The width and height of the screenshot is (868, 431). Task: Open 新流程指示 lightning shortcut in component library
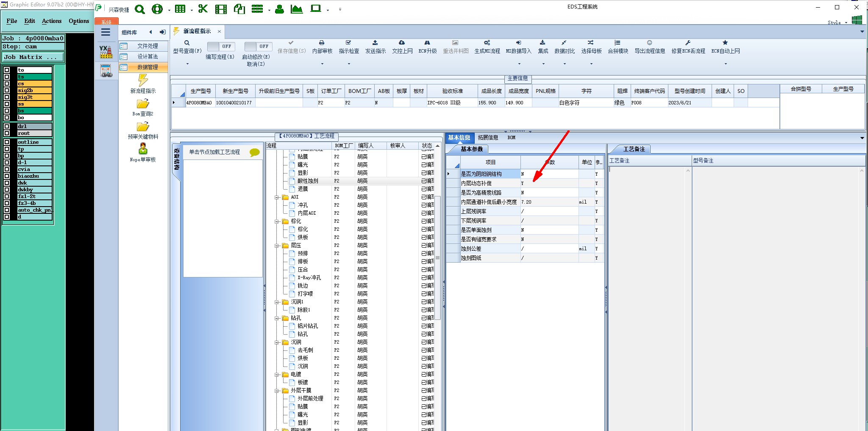point(143,84)
